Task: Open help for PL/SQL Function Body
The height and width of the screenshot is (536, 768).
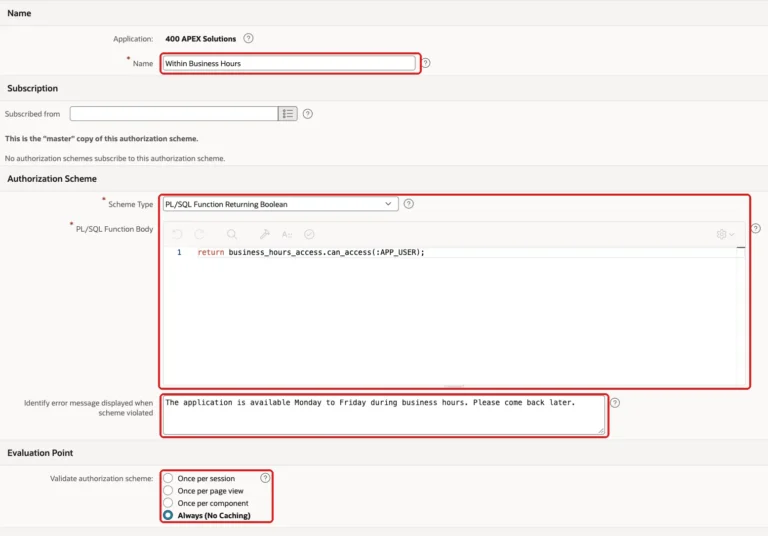Action: tap(756, 228)
